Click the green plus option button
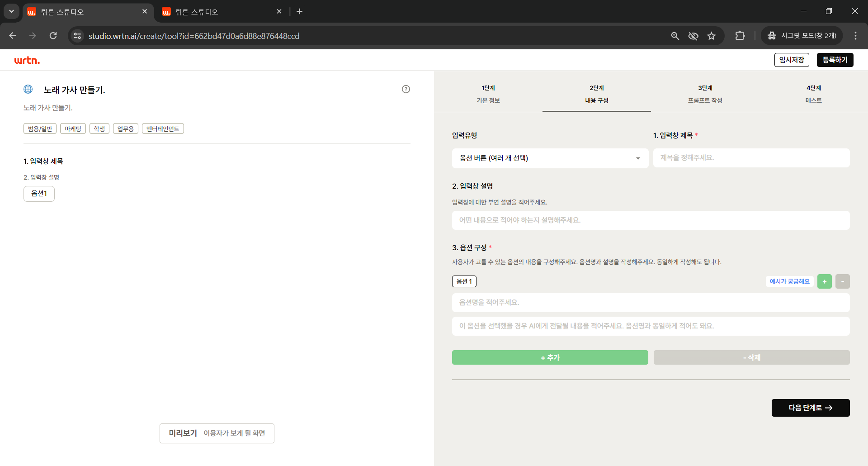The image size is (868, 466). [825, 281]
